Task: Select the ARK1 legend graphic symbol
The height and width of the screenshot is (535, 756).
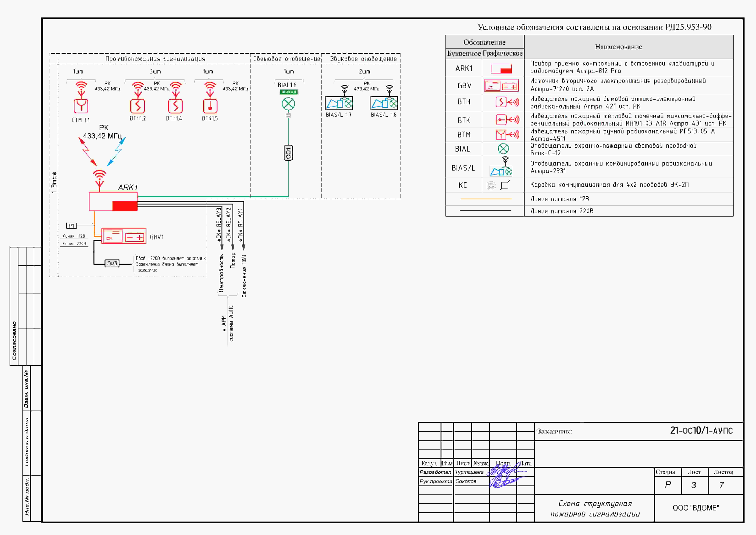Action: [501, 68]
